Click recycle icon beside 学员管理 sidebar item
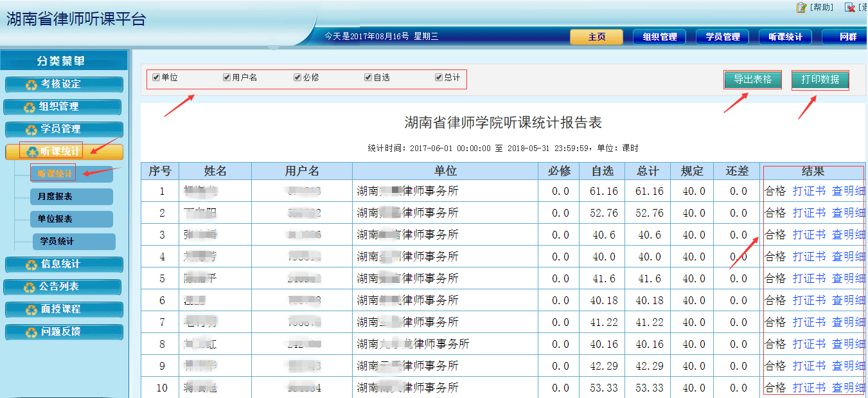This screenshot has height=398, width=868. click(x=31, y=130)
